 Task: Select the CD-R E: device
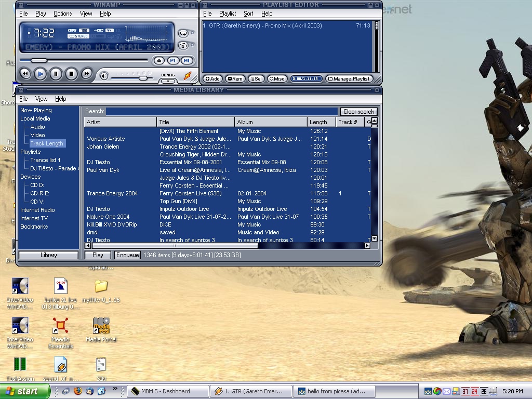click(39, 193)
